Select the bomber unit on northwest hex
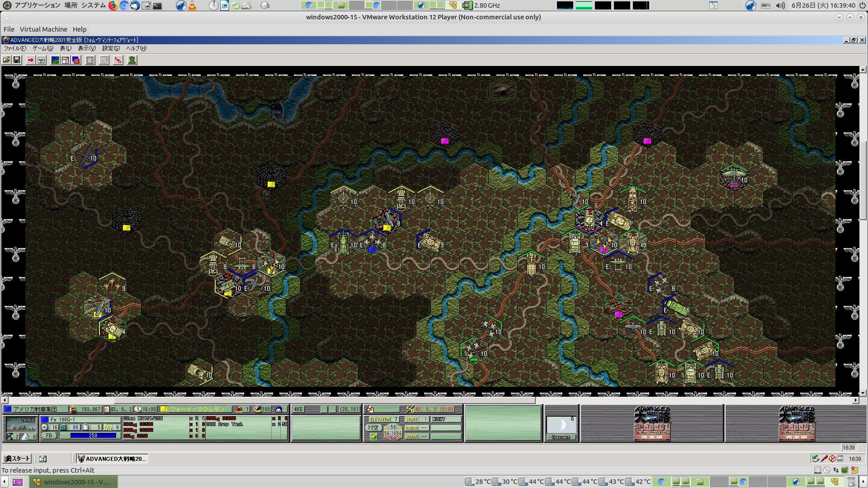Screen dimensions: 868x488 (x=84, y=157)
